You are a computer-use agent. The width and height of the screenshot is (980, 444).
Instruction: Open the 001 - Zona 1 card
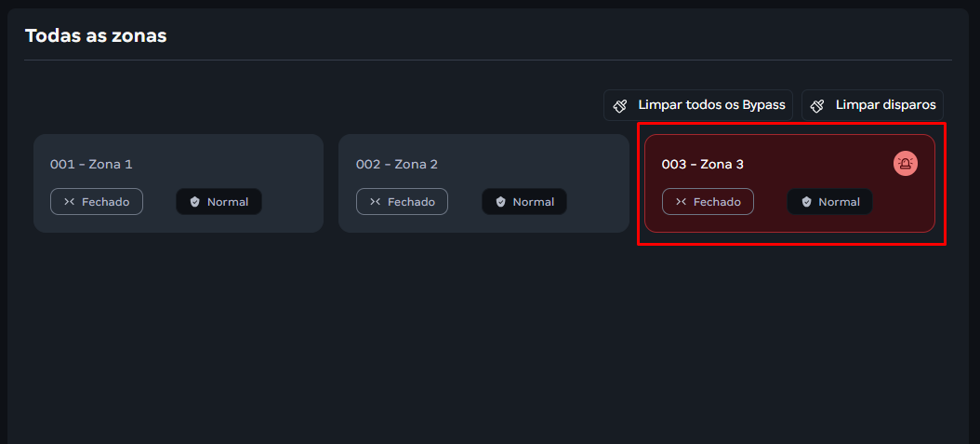point(91,164)
